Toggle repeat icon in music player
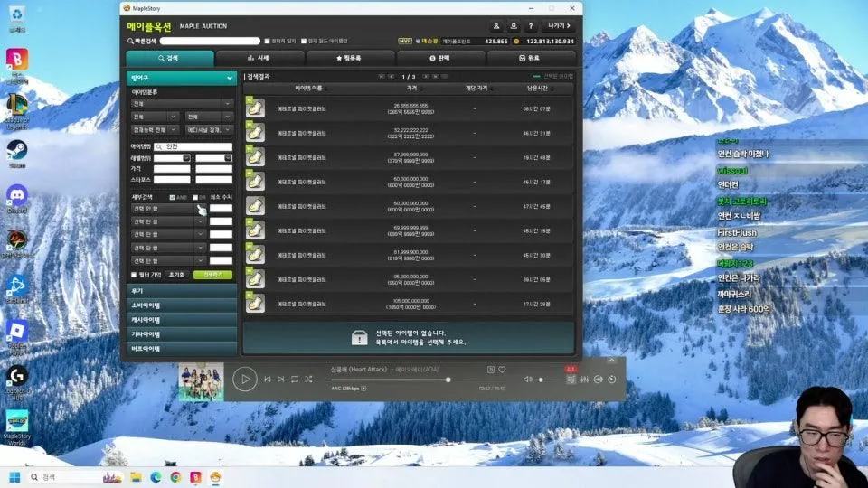The height and width of the screenshot is (488, 868). click(x=295, y=379)
